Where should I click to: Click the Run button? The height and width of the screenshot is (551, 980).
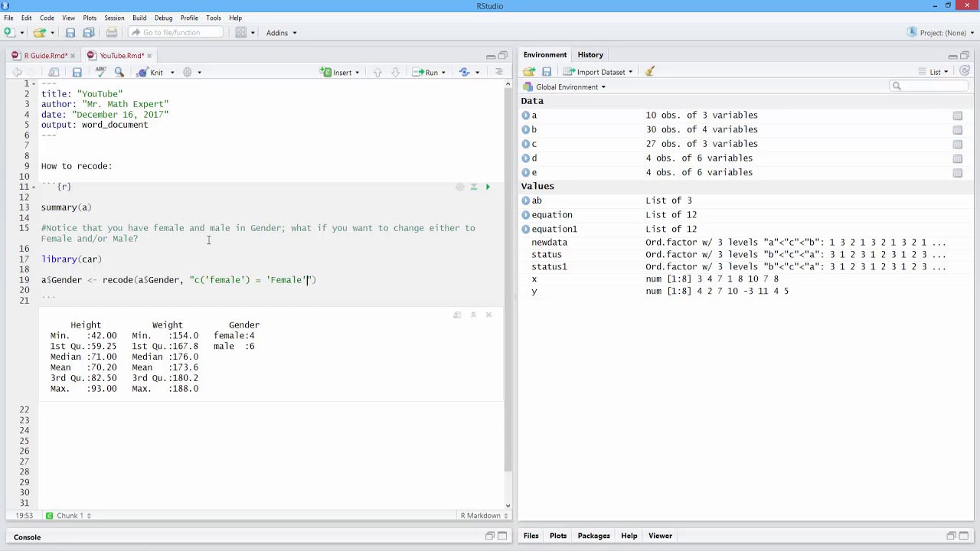pos(425,72)
